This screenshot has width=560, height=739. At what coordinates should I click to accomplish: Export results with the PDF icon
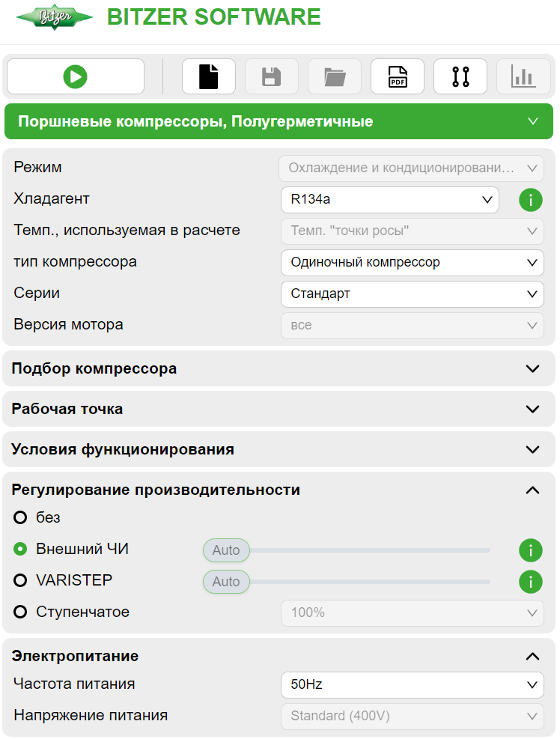397,76
